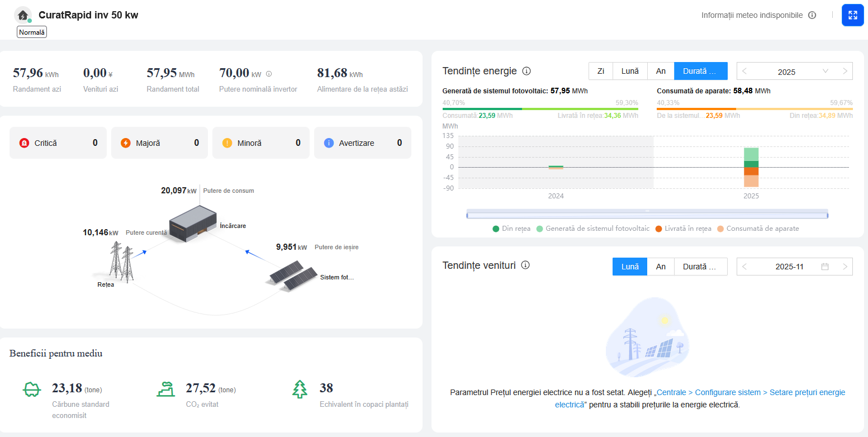
Task: Click the inverter nominal power info icon
Action: click(x=269, y=74)
